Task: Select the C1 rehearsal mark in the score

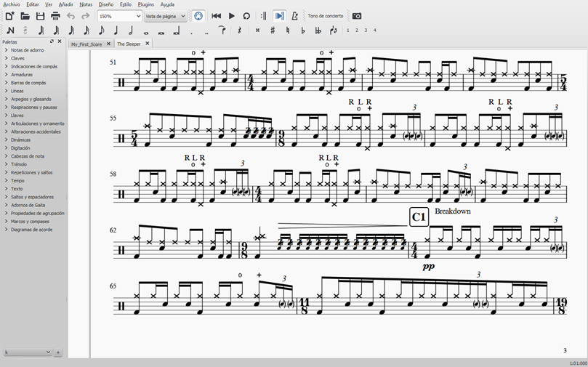Action: coord(419,217)
